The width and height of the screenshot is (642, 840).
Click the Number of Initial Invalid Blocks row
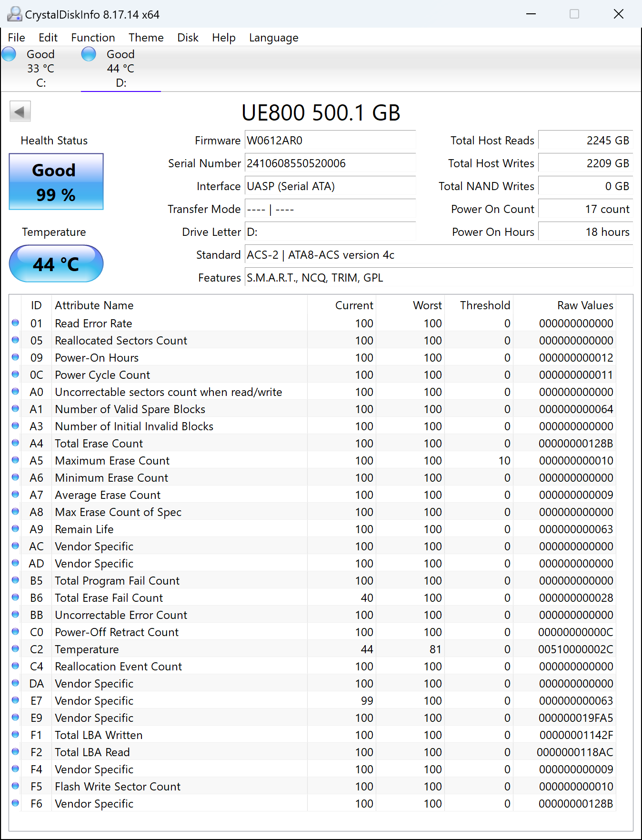click(x=312, y=426)
